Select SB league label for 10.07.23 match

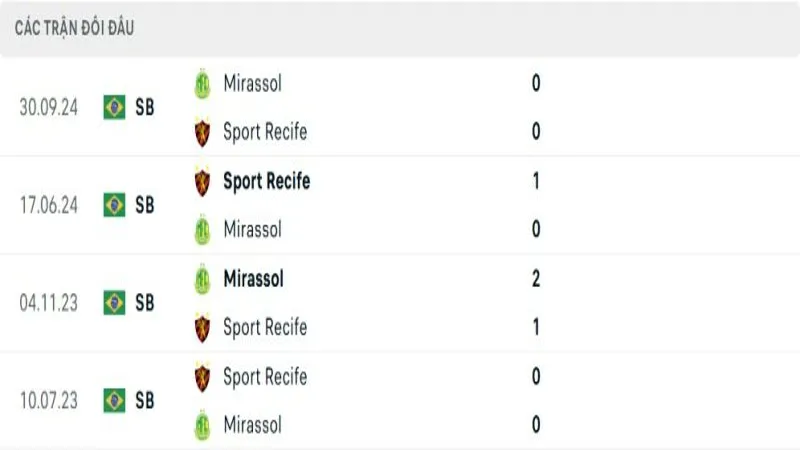(145, 401)
